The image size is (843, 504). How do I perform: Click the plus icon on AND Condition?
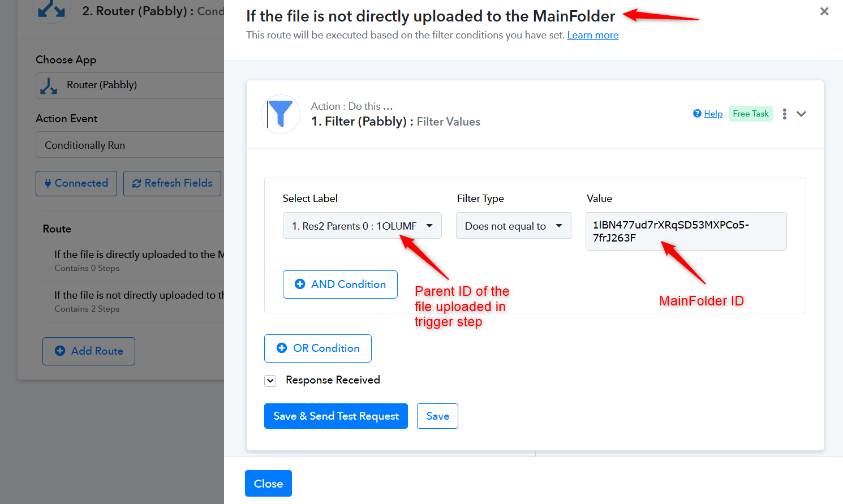(300, 284)
